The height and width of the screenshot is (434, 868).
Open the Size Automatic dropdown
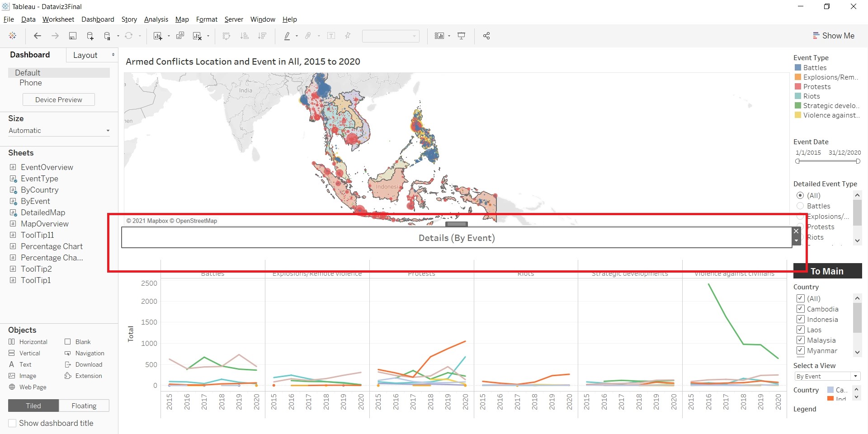tap(59, 131)
